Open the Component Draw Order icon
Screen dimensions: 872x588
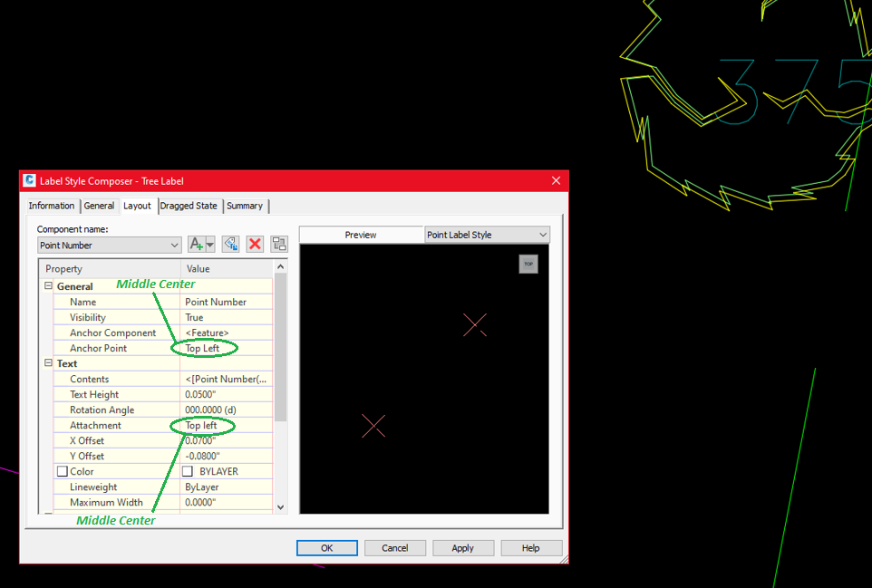[278, 244]
